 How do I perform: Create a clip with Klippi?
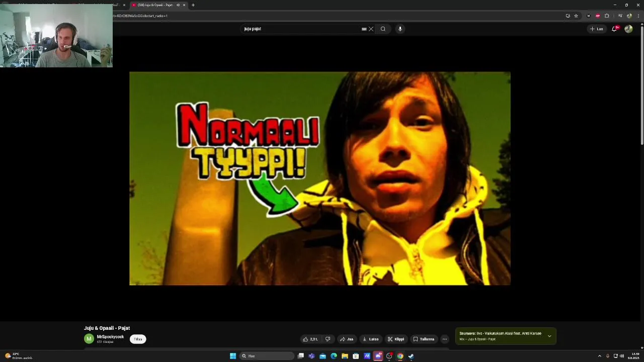[396, 339]
